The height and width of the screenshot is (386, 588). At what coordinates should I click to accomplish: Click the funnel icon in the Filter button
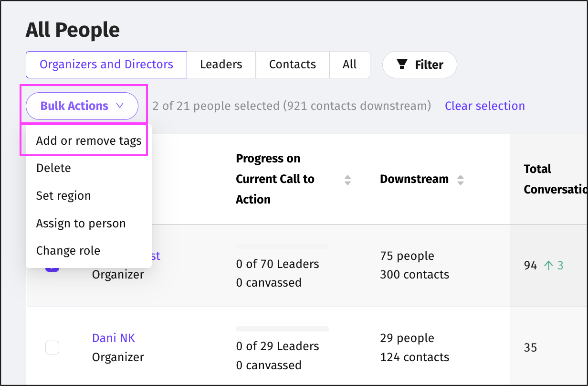tap(402, 64)
